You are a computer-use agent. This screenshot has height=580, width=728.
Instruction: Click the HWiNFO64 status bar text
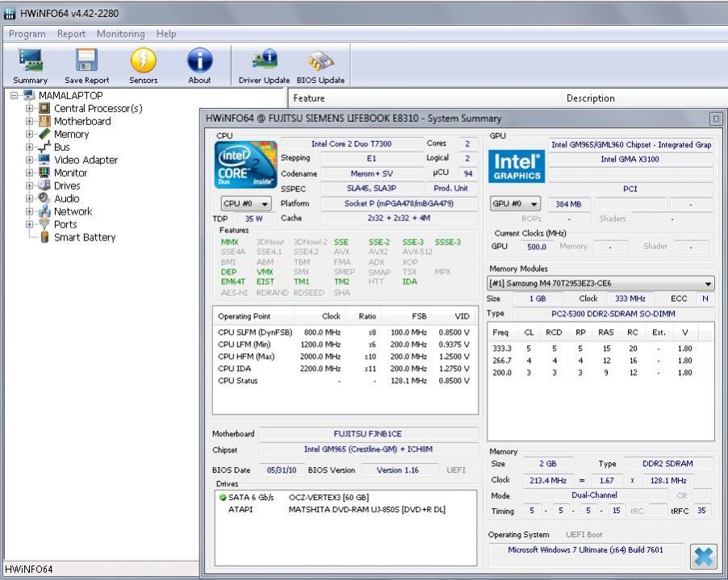coord(29,570)
